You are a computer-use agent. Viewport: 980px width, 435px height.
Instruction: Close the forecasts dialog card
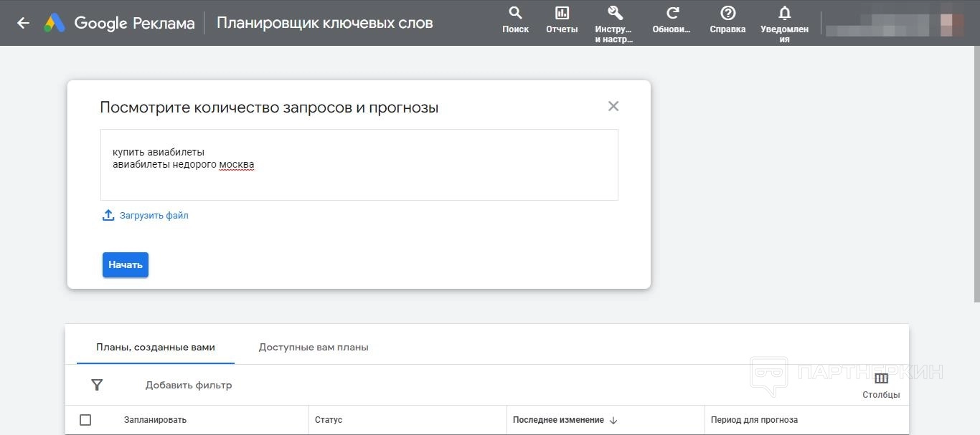[x=613, y=106]
